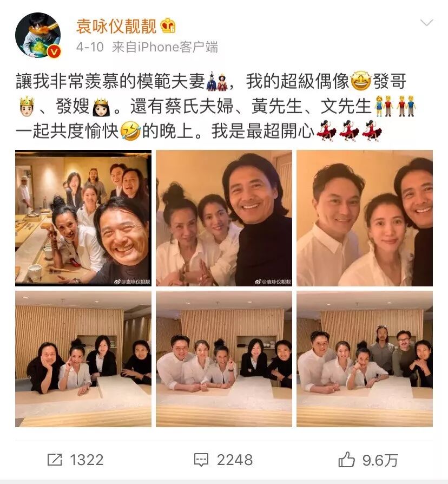Like the post with thumbs-up icon
448x484 pixels.
[x=347, y=459]
